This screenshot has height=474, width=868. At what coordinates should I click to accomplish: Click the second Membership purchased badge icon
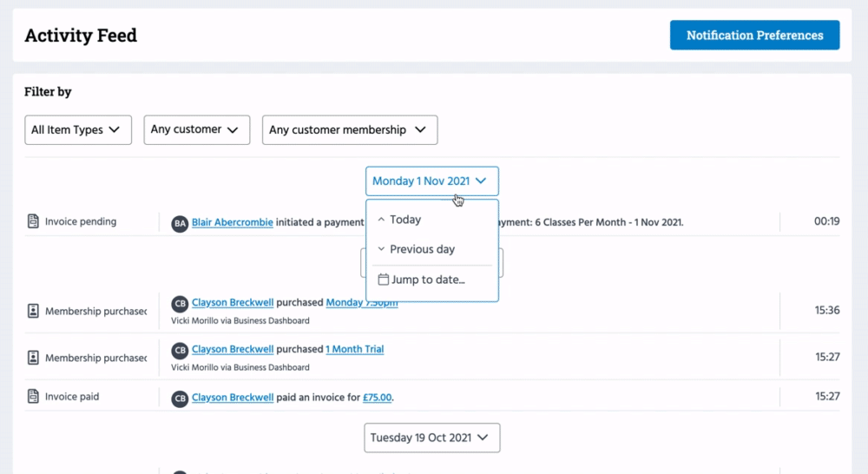[x=33, y=358]
